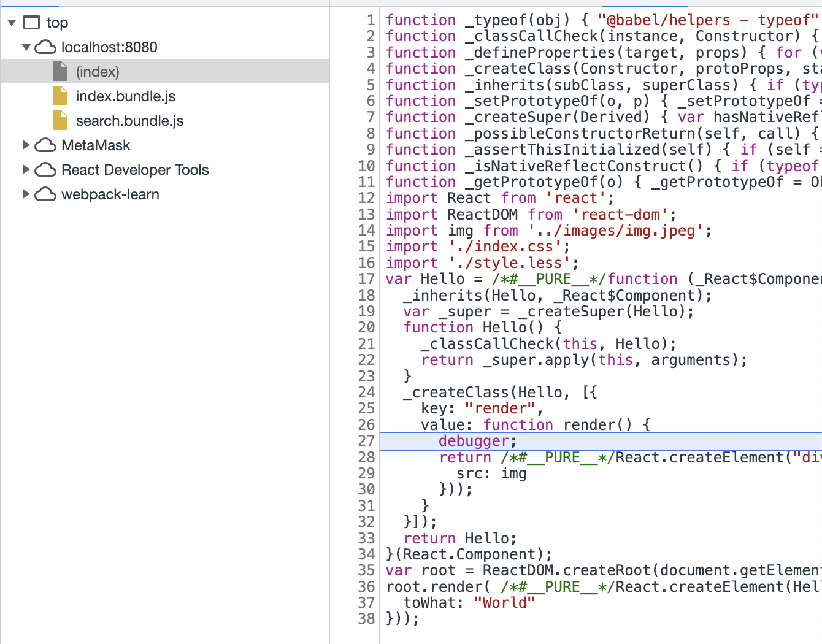The image size is (822, 644).
Task: Click "return _super.apply(this, arguments)" line
Action: [x=584, y=360]
